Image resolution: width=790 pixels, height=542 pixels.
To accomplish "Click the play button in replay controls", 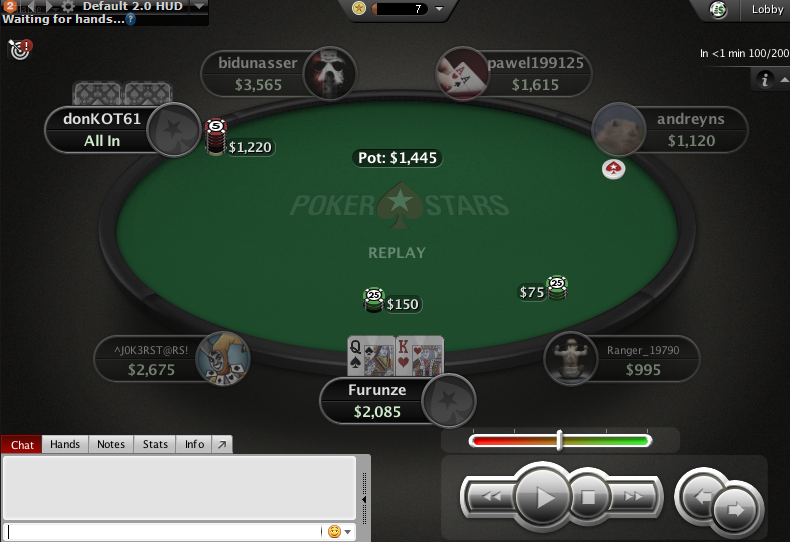I will (x=543, y=497).
